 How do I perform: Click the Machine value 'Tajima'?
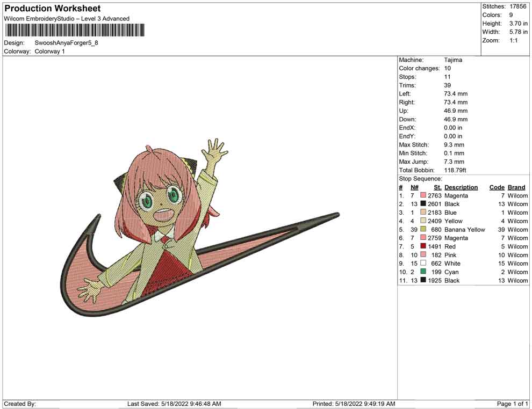pos(453,60)
